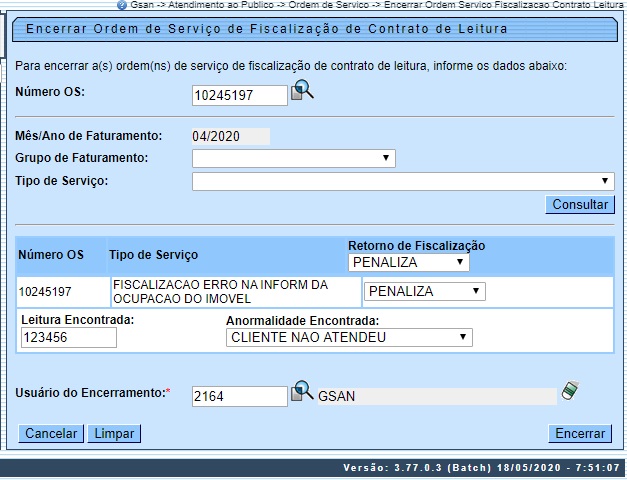Open the Grupo de Faturamento dropdown
Screen dimensions: 627x480
tap(293, 158)
